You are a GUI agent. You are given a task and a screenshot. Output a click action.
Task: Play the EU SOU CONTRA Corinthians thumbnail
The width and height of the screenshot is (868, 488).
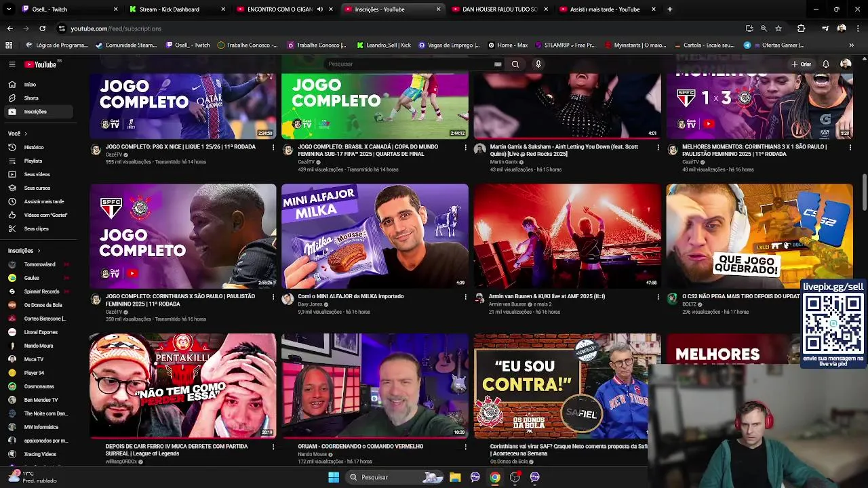561,386
